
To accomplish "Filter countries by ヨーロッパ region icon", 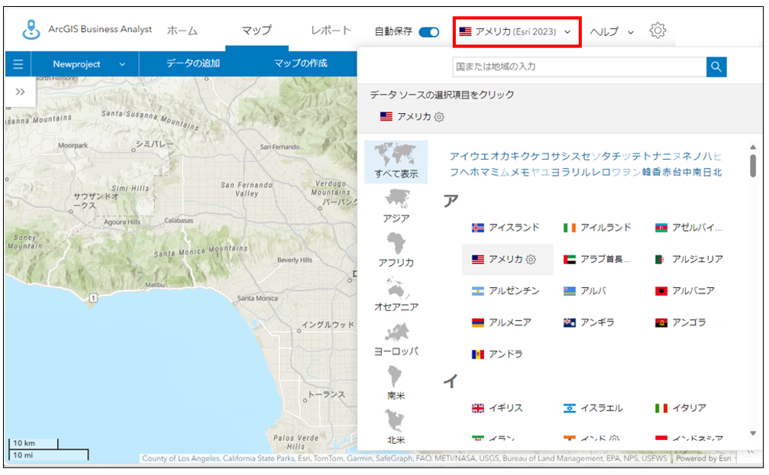I will click(x=396, y=339).
